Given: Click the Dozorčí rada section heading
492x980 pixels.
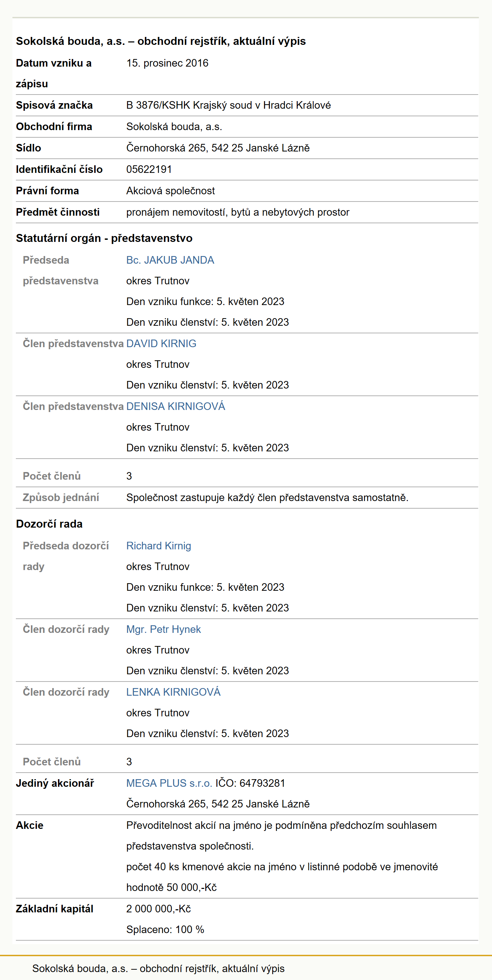Looking at the screenshot, I should point(49,524).
